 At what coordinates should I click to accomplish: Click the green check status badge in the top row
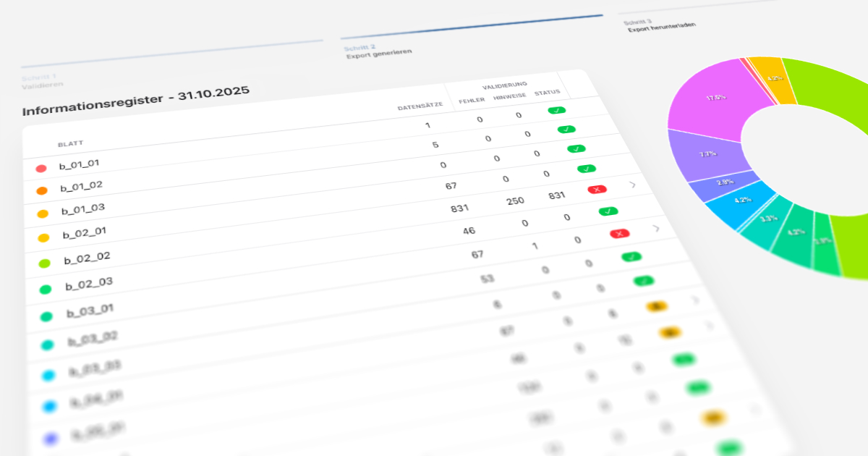tap(556, 109)
